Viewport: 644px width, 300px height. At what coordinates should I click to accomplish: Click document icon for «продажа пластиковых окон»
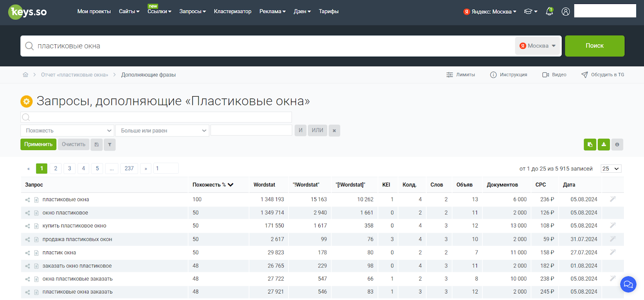36,240
